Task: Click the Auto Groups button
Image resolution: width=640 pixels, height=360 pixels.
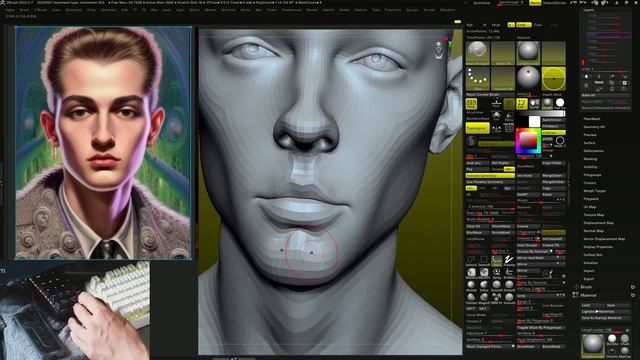Action: pyautogui.click(x=528, y=245)
